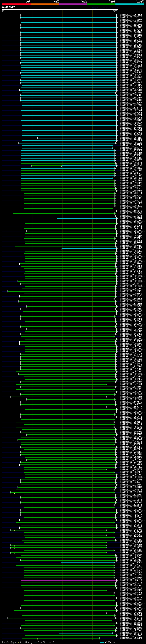Image resolution: width=146 pixels, height=644 pixels.
Task: Select the UniRef100_P93260 label
Action: pos(131,47)
